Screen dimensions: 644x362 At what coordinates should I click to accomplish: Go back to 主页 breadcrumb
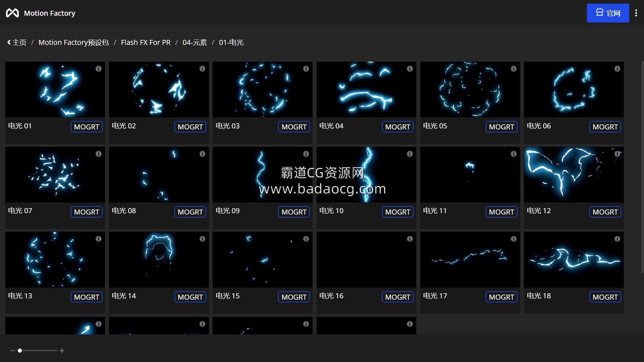[x=17, y=43]
